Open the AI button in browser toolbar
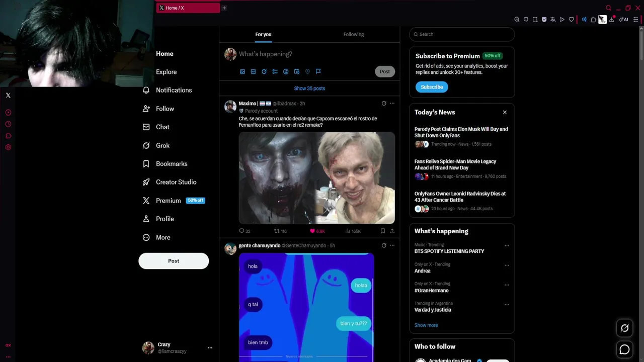 623,20
